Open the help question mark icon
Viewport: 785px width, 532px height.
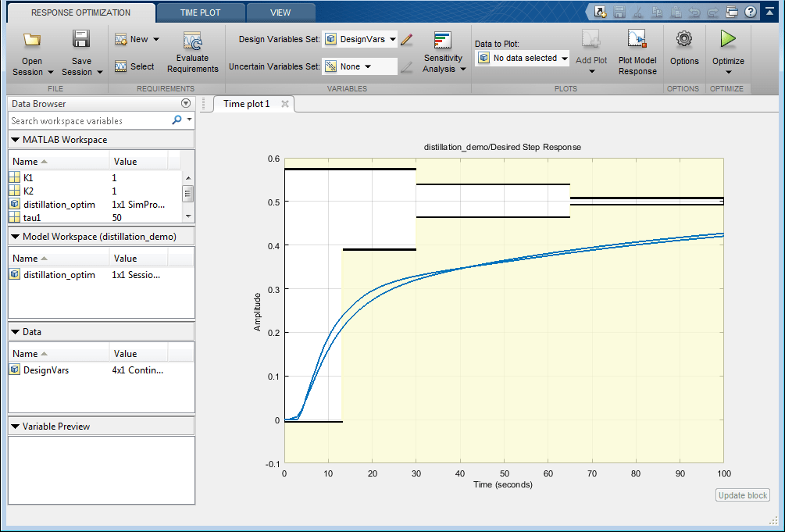click(x=751, y=12)
